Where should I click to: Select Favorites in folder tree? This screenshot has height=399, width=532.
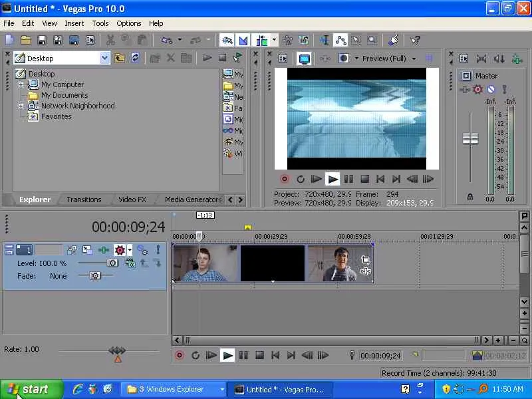56,116
